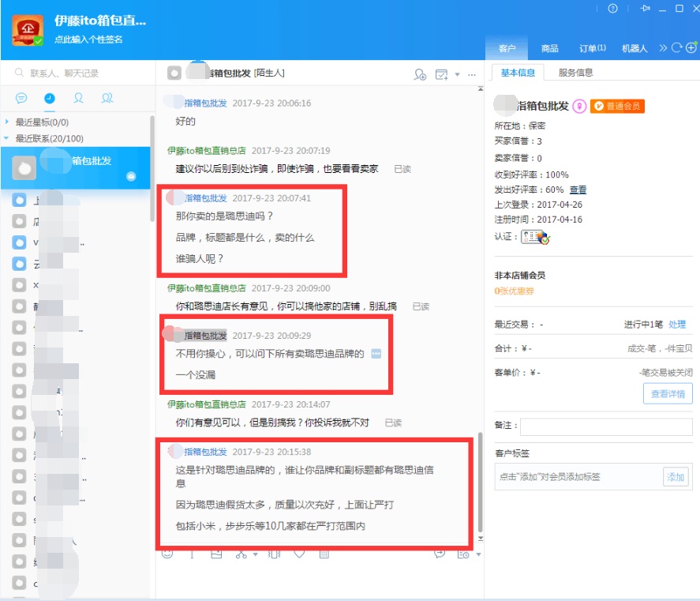This screenshot has width=700, height=601.
Task: Open the font settings tool
Action: pyautogui.click(x=192, y=554)
